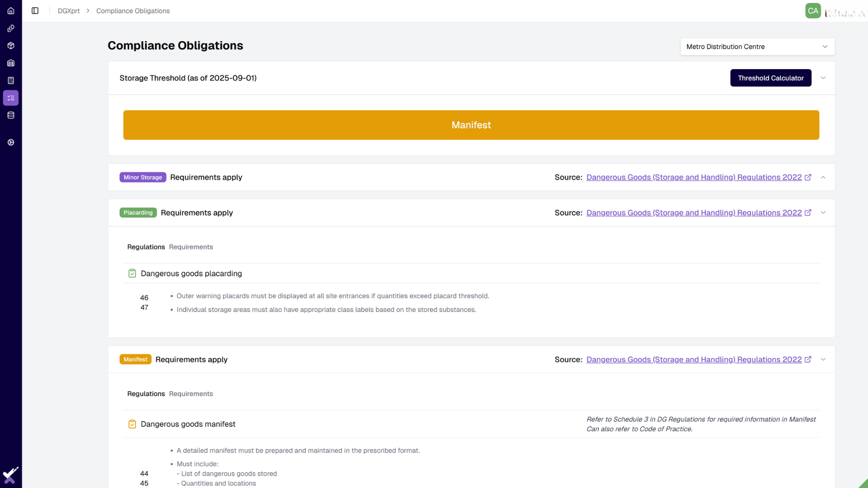The height and width of the screenshot is (488, 868).
Task: Select the Regulations tab under Manifest
Action: (146, 394)
